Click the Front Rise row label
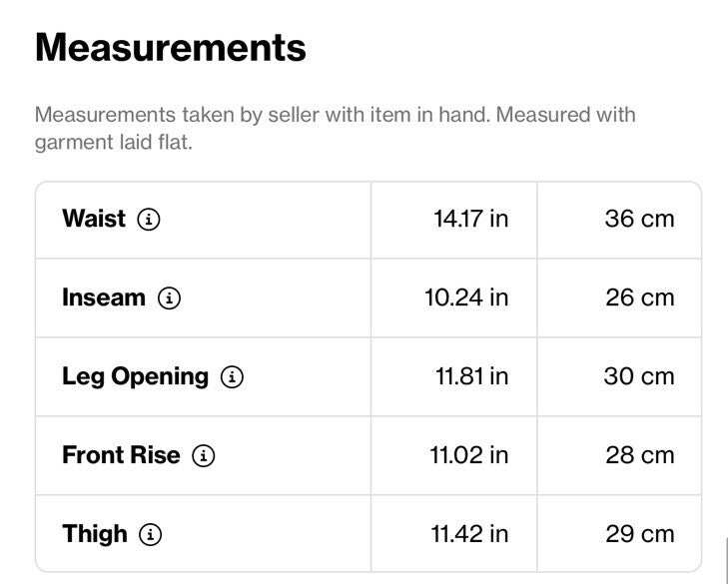 tap(121, 455)
